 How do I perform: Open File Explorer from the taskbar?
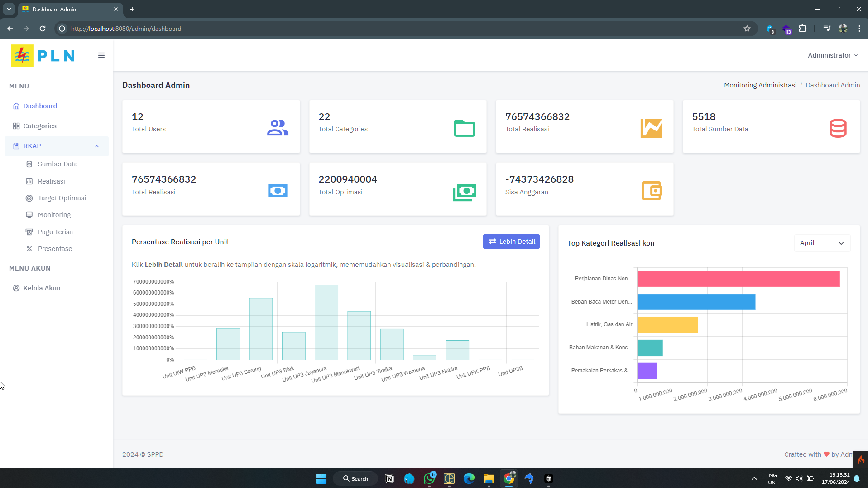[489, 478]
